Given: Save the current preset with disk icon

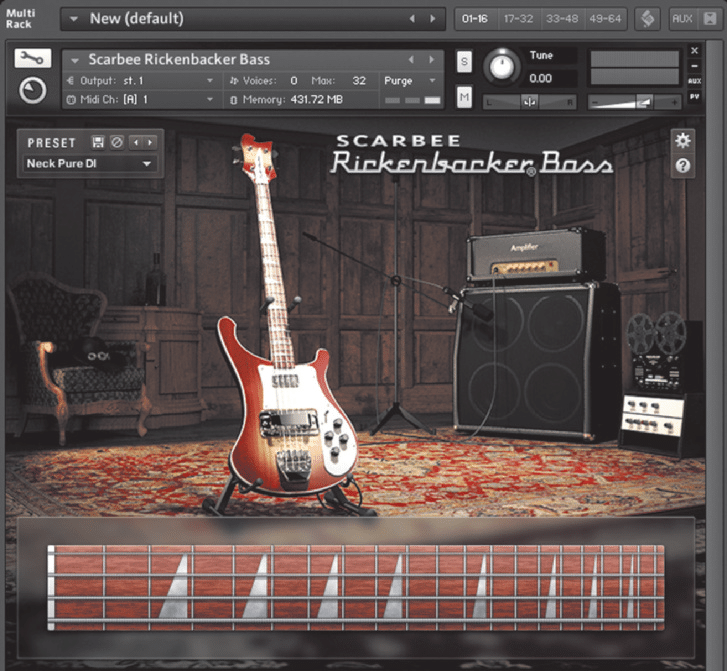Looking at the screenshot, I should tap(98, 142).
